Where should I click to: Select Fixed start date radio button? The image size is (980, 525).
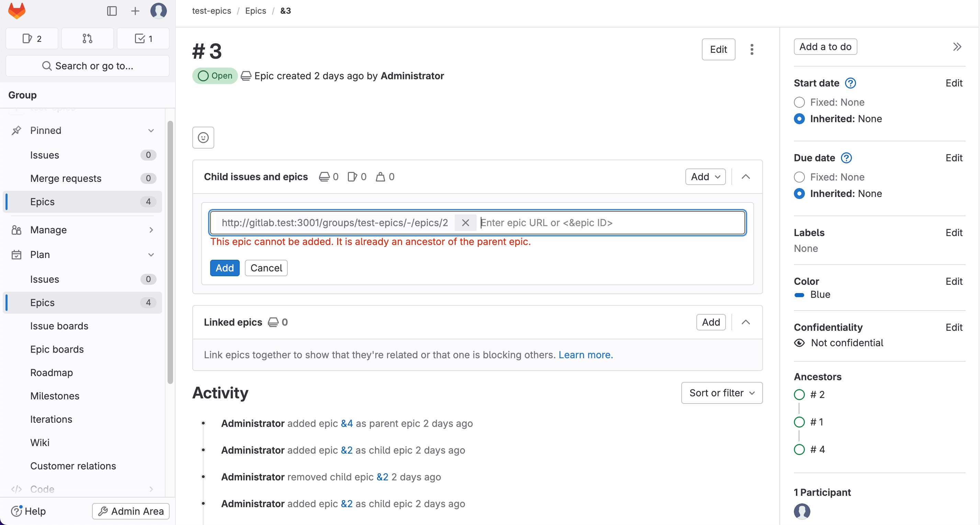799,102
